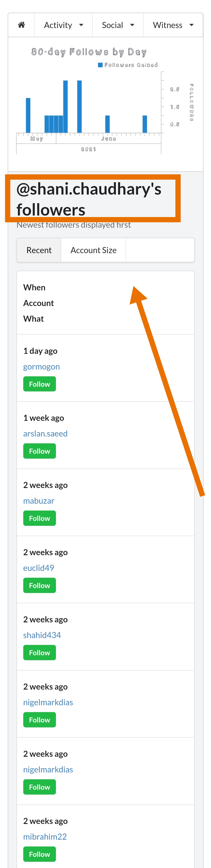This screenshot has width=211, height=868.
Task: Open mibrahim22's profile link
Action: tap(45, 836)
